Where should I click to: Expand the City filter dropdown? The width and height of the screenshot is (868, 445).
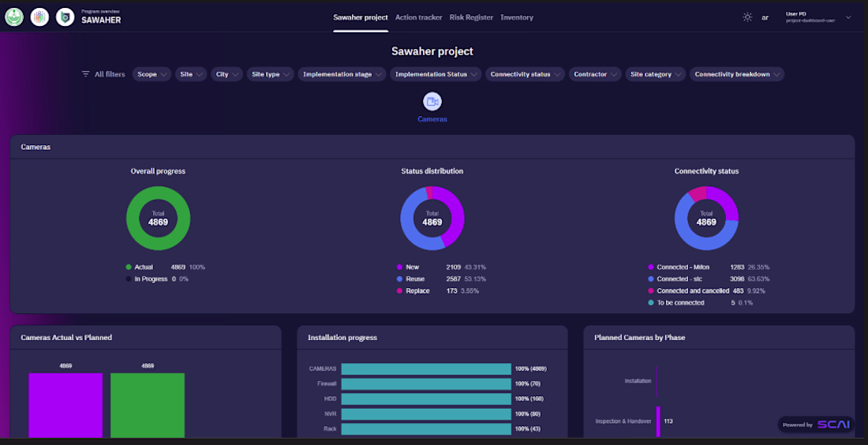(226, 74)
